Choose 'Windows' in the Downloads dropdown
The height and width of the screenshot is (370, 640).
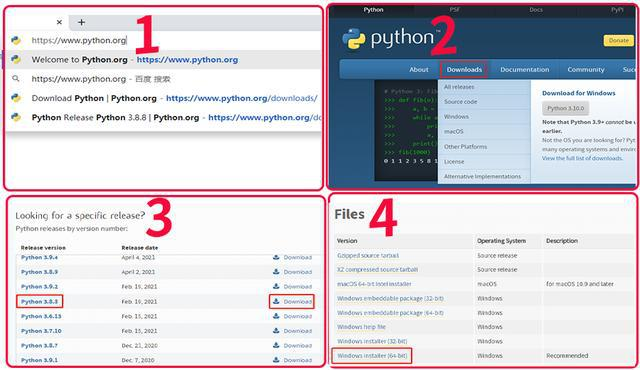[x=456, y=117]
